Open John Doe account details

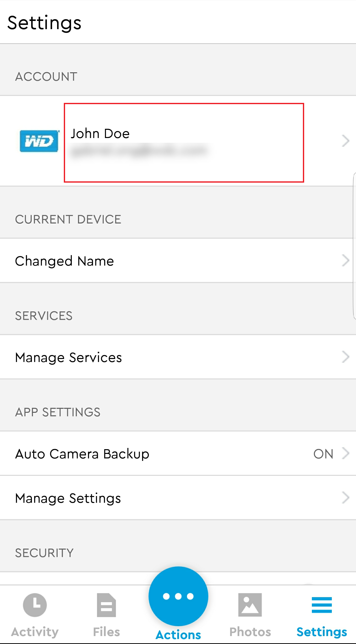(x=184, y=143)
